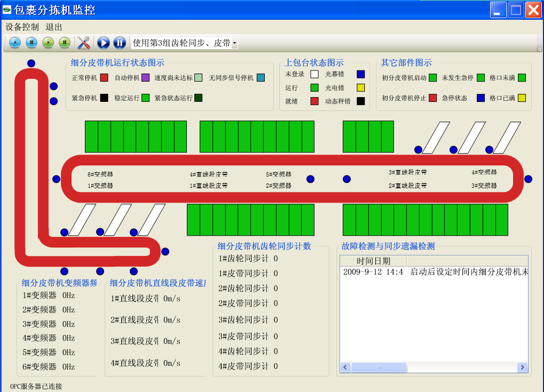544x392 pixels.
Task: Click the green 格口未满 swatch
Action: click(x=522, y=78)
